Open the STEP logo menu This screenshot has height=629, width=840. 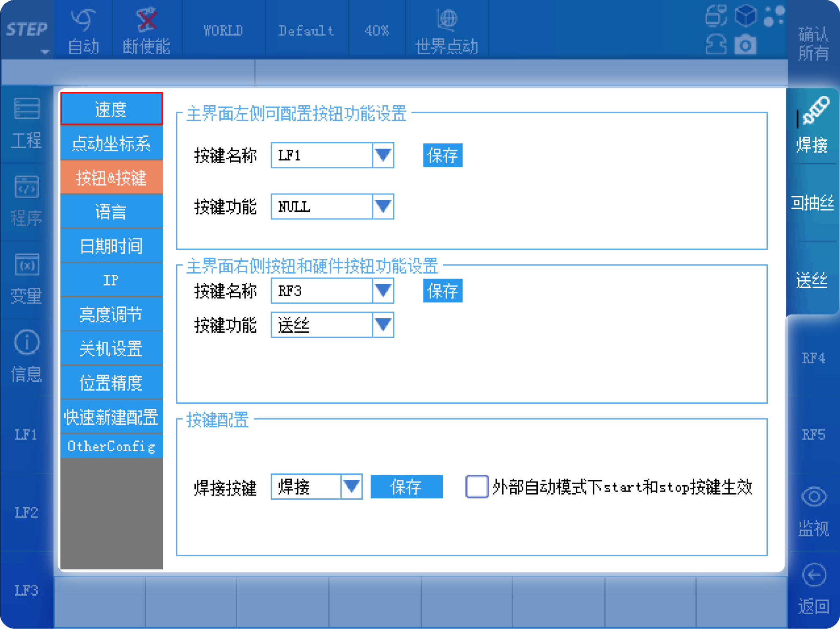27,30
